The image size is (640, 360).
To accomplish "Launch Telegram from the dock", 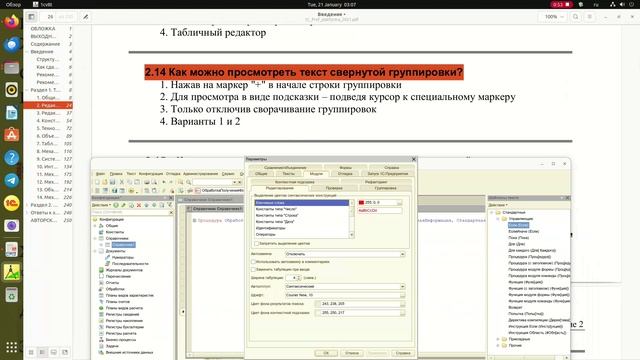I will pos(11,180).
